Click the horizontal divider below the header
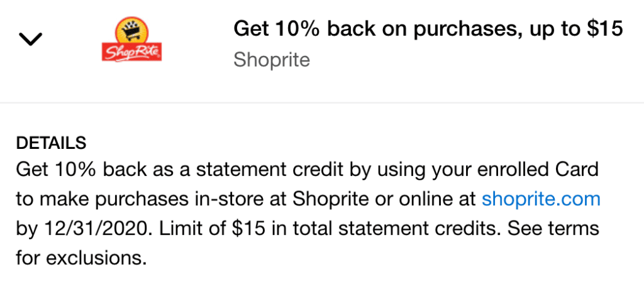The width and height of the screenshot is (644, 299). (x=322, y=102)
